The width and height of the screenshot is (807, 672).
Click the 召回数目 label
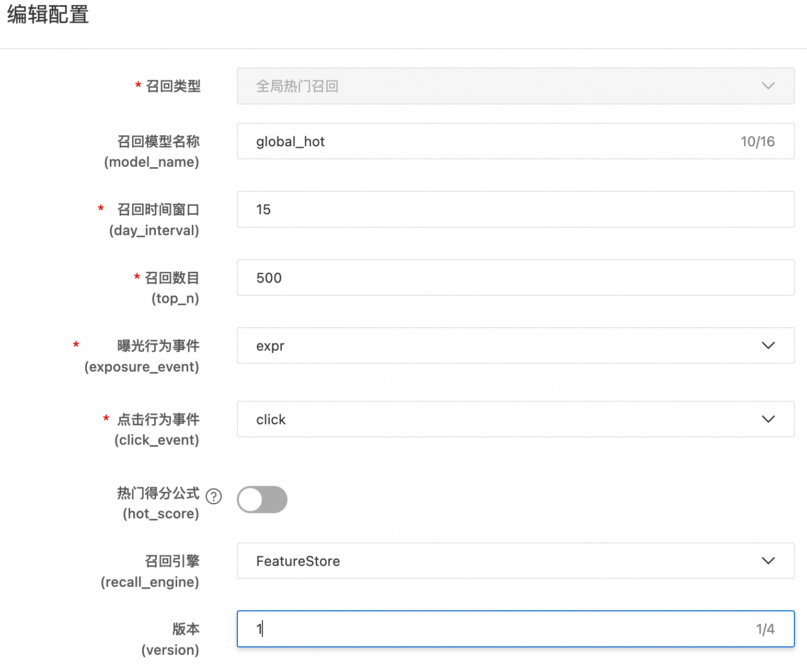172,278
